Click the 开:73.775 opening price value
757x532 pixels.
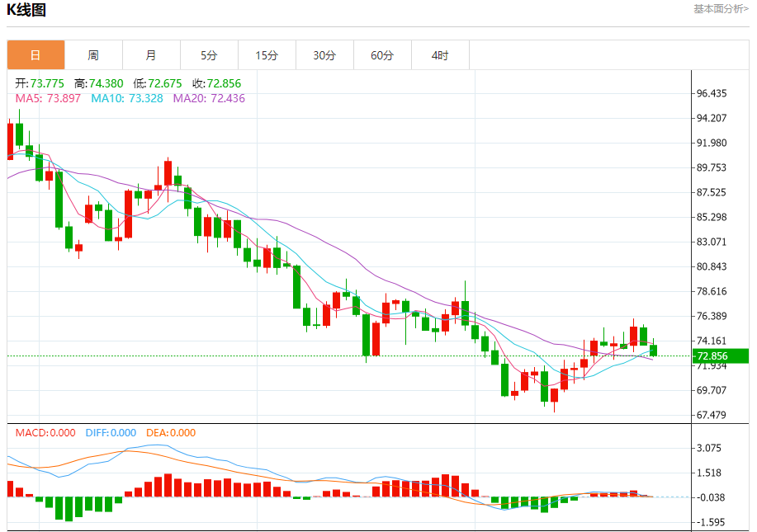(39, 83)
